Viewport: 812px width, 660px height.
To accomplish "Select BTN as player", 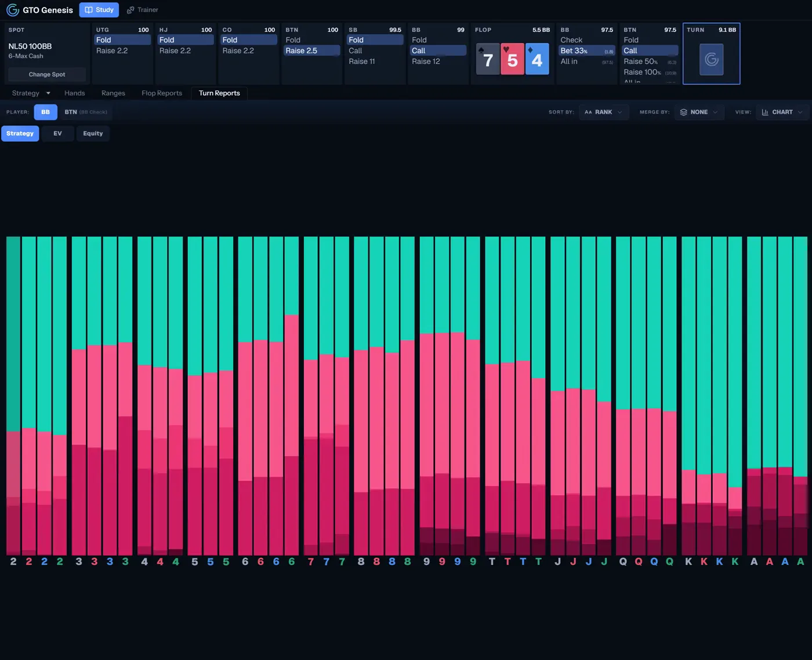I will click(86, 112).
